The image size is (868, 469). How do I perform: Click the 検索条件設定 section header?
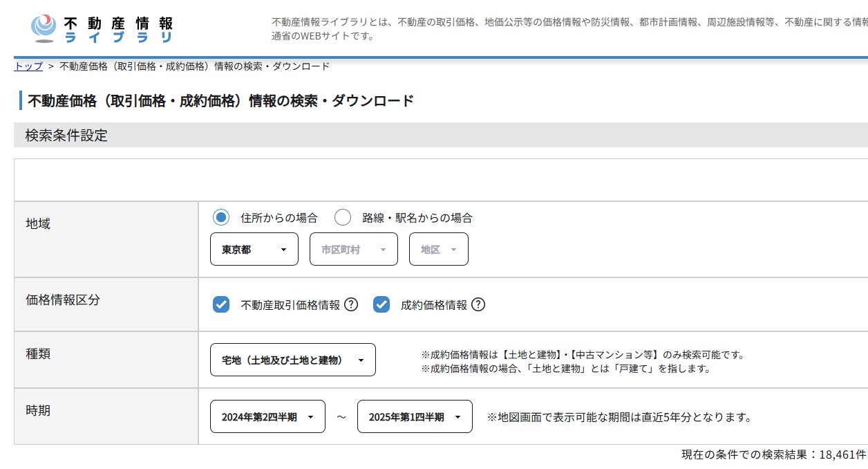click(66, 136)
